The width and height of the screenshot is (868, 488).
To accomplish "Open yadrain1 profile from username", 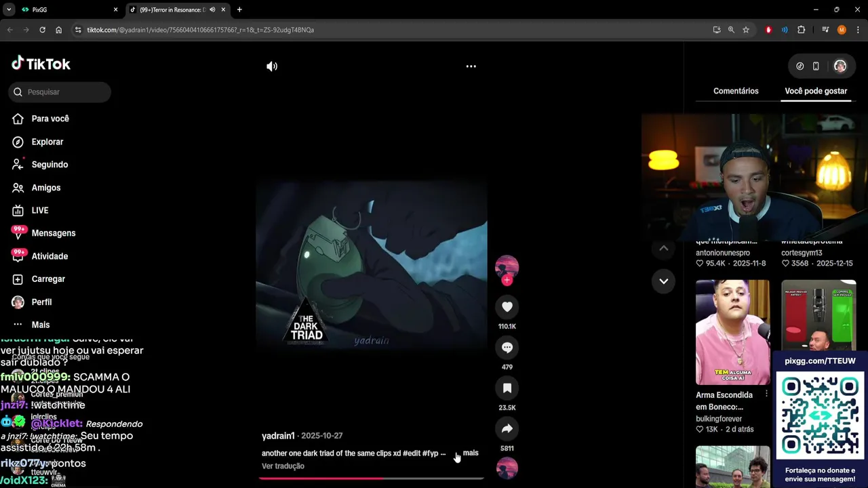I will coord(278,436).
